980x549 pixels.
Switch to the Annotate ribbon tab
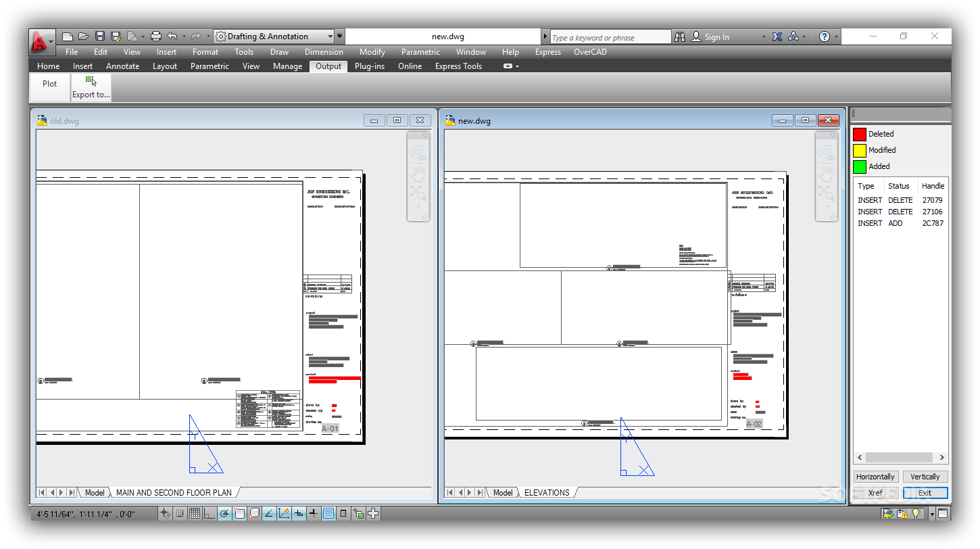pos(122,66)
